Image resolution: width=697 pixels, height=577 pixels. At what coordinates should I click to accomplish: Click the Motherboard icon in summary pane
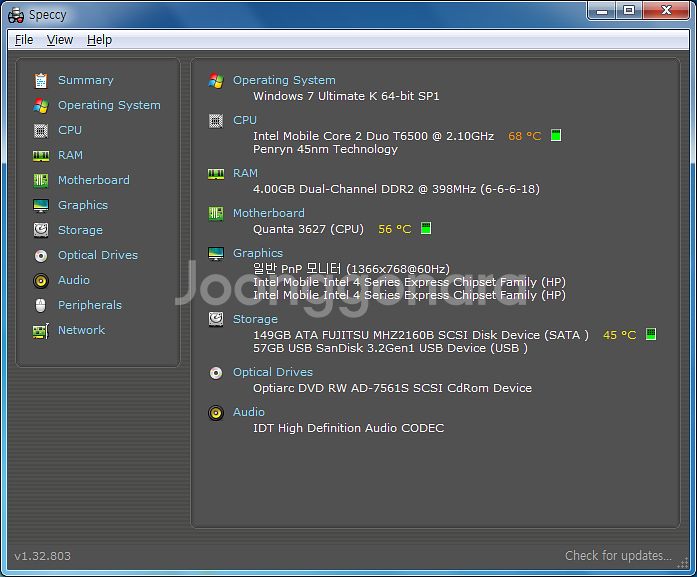tap(216, 214)
